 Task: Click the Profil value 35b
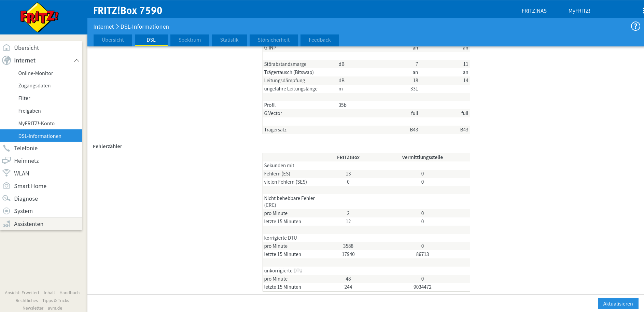tap(342, 105)
